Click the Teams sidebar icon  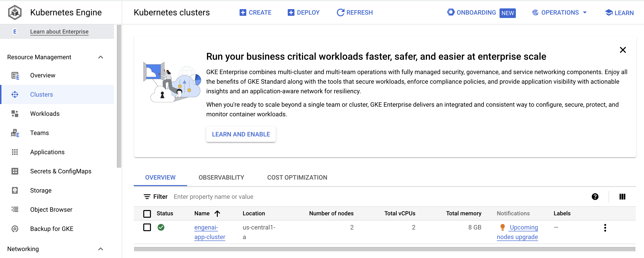pos(15,133)
